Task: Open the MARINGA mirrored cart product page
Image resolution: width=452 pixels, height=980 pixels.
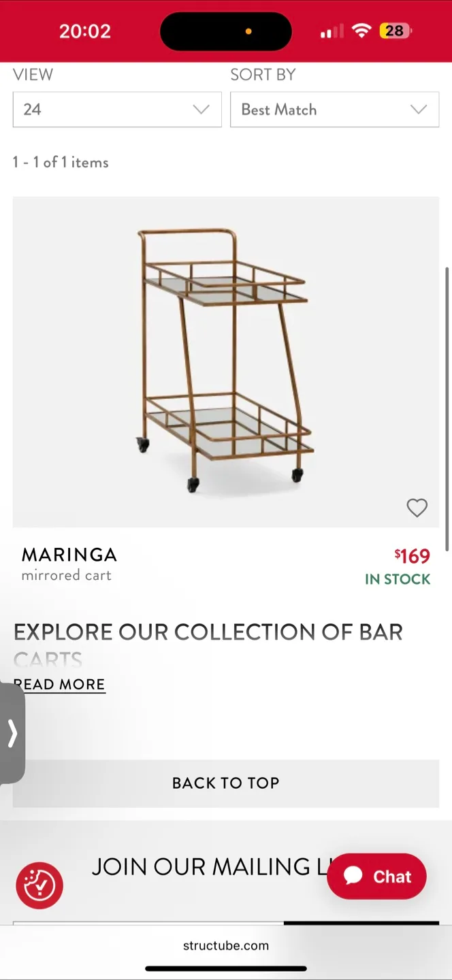Action: 69,555
